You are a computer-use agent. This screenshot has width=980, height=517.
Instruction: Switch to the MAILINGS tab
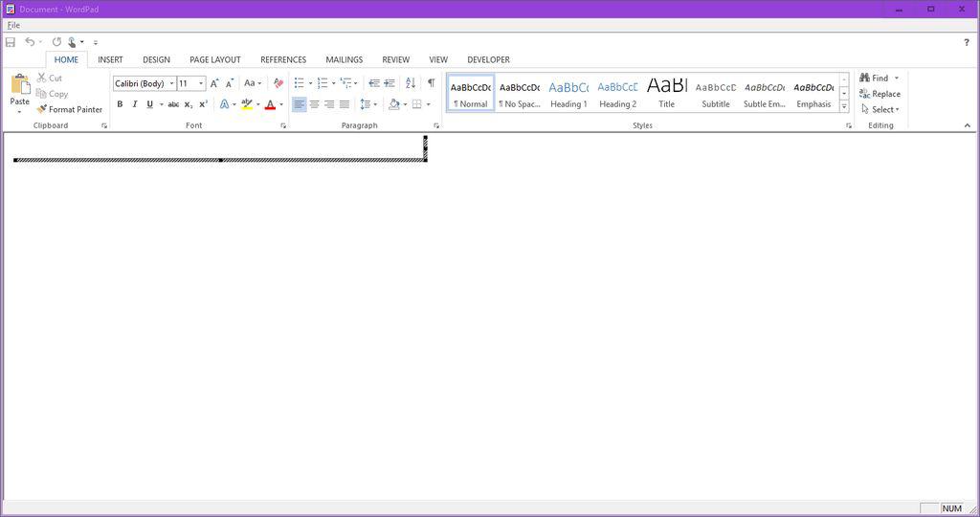(344, 59)
